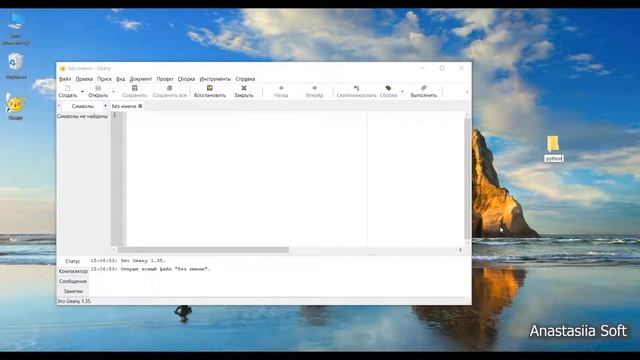Click the Создать (New) toolbar icon
Screen dimensions: 640x360
point(67,91)
